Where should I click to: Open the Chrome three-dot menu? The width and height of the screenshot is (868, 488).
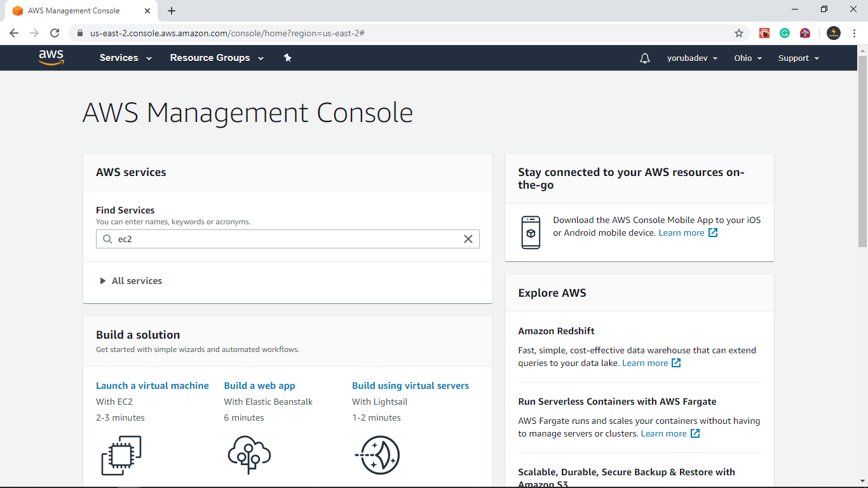coord(854,33)
